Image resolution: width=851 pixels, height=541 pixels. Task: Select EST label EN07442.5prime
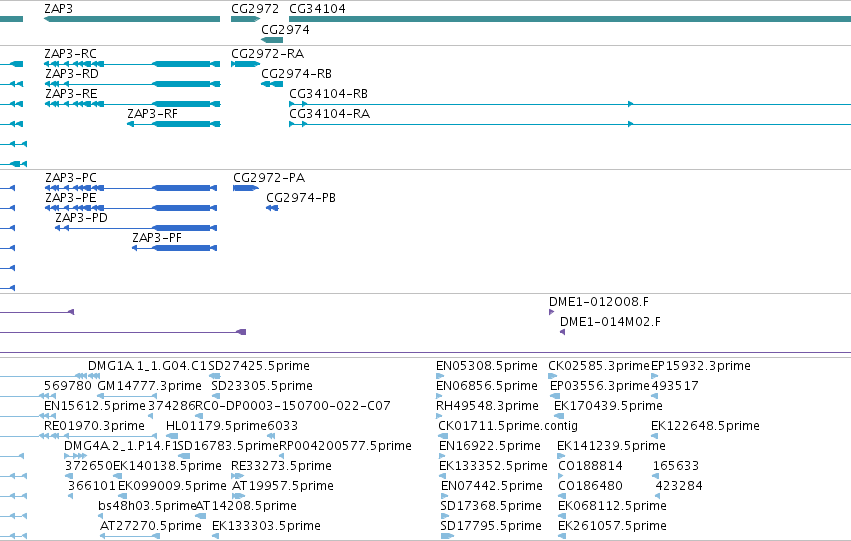pos(492,486)
